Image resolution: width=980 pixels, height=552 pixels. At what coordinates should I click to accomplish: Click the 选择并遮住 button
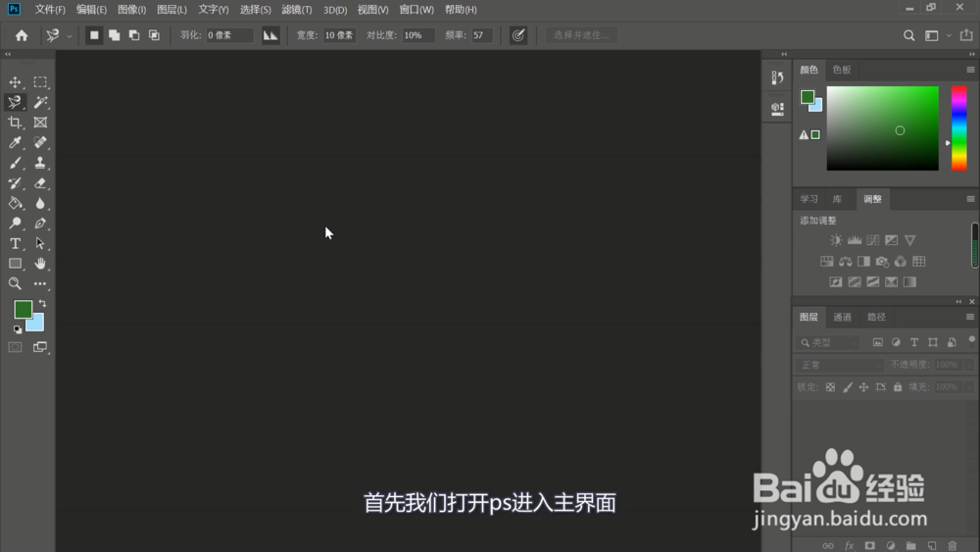[x=581, y=35]
